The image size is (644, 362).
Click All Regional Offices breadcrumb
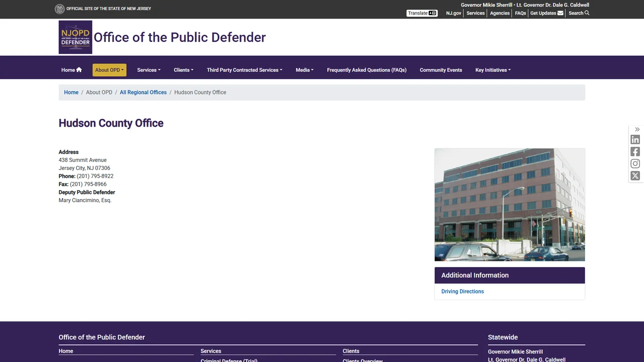(143, 93)
